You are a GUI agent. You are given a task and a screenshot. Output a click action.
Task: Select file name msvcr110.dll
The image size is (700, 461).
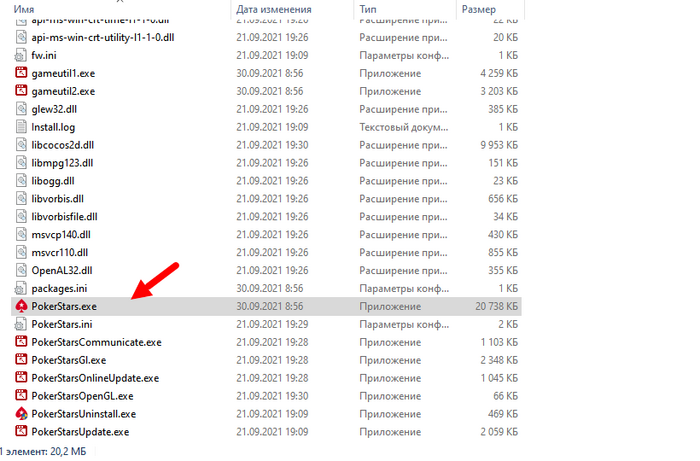click(x=59, y=253)
